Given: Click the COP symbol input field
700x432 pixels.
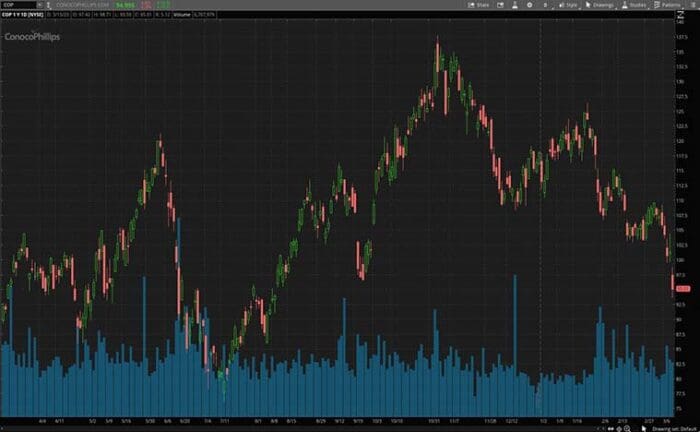Looking at the screenshot, I should (18, 5).
